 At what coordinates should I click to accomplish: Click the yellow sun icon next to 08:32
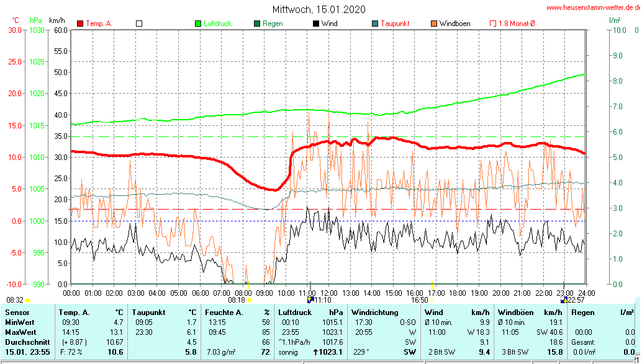point(27,300)
